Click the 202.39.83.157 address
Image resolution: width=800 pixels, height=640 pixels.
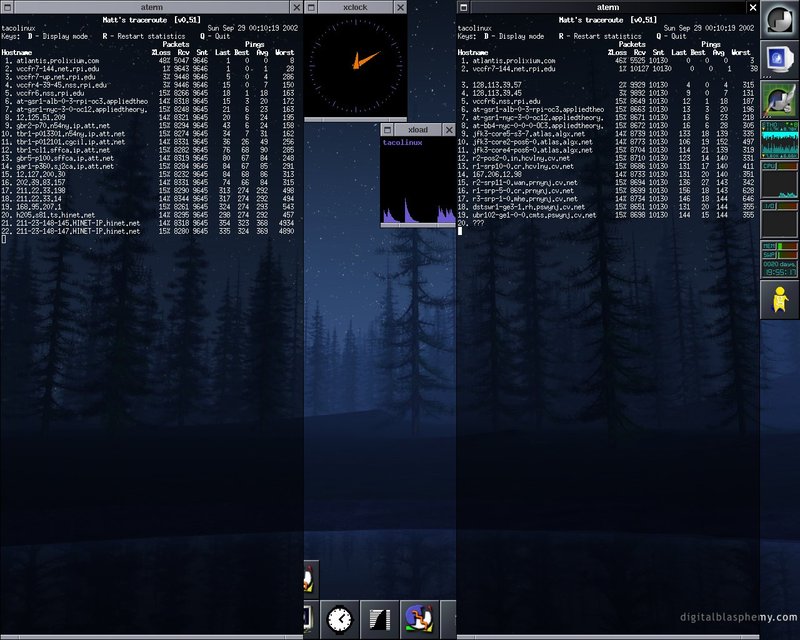coord(41,183)
